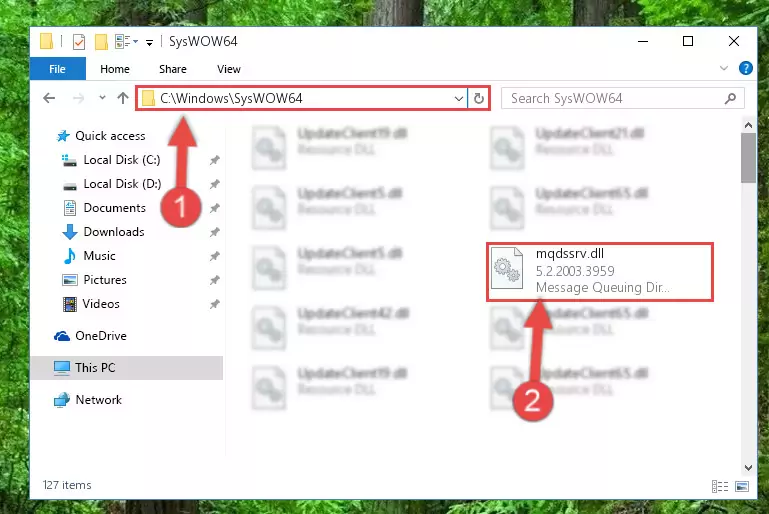Viewport: 769px width, 514px height.
Task: Click the pin icon beside Local Disk (C:)
Action: 214,160
